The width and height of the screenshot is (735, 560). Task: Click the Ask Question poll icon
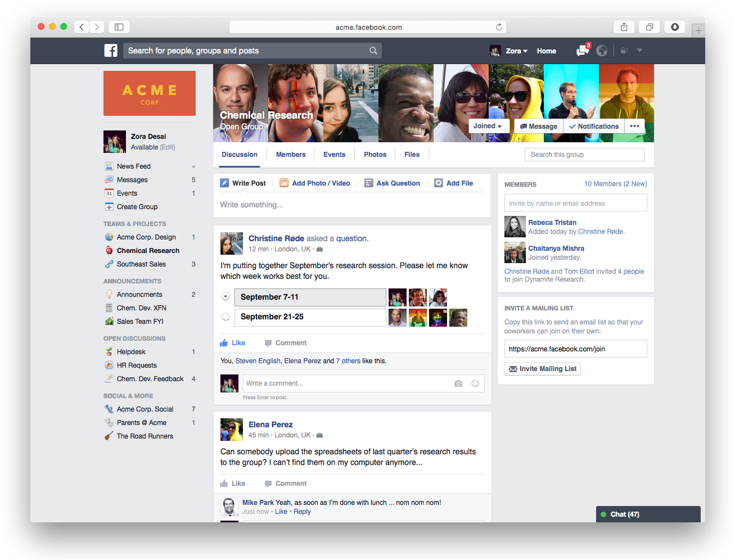369,183
